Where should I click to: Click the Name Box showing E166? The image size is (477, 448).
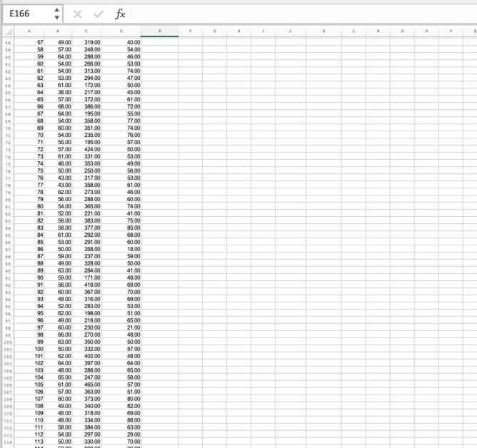coord(27,14)
